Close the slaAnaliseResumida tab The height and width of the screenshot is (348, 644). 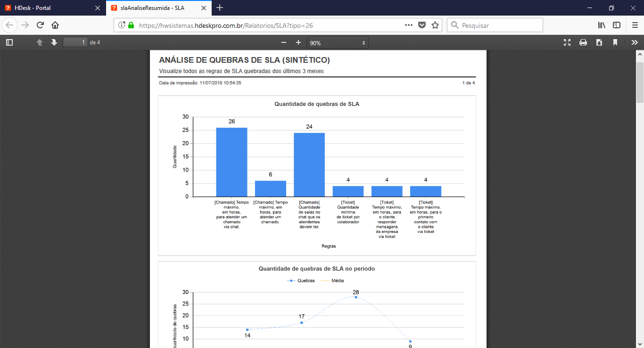(204, 8)
